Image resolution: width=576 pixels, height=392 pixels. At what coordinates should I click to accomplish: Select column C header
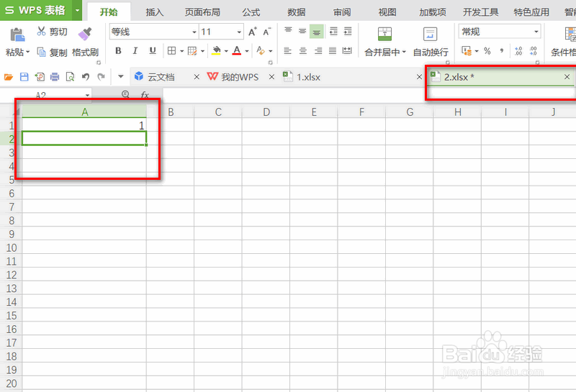pyautogui.click(x=218, y=112)
